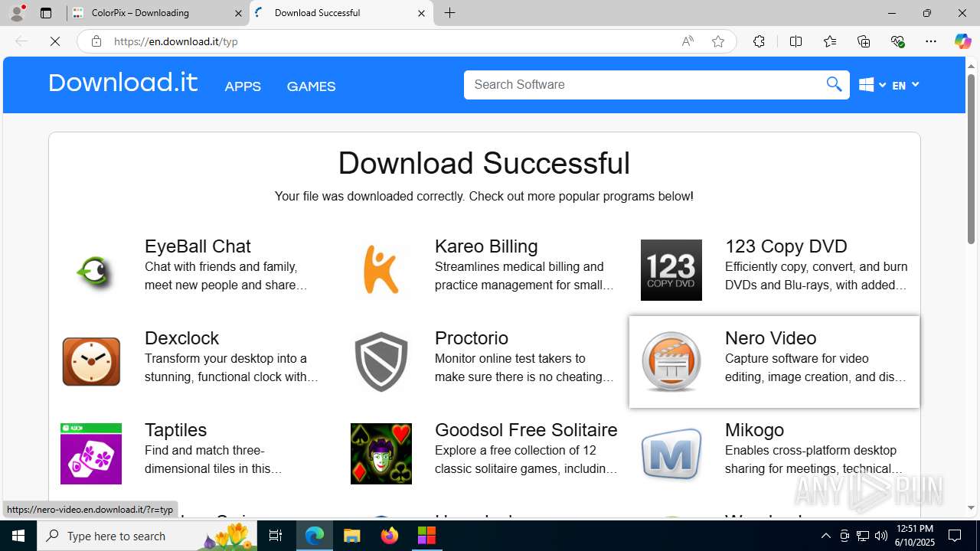Open Task View on taskbar
This screenshot has width=980, height=551.
276,536
